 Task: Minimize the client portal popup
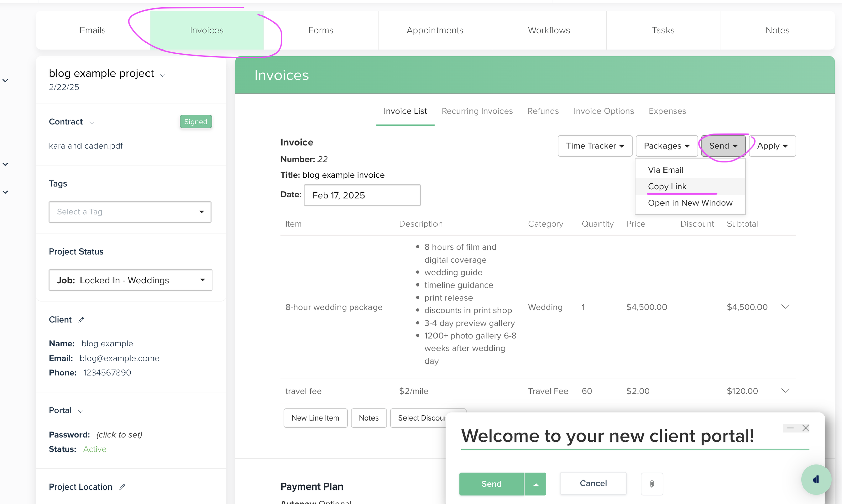790,428
